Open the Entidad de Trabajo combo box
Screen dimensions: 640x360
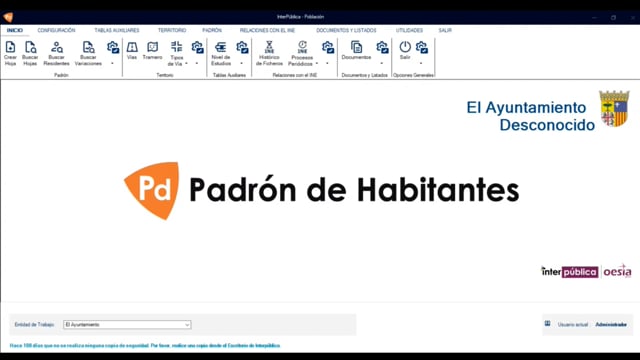click(127, 324)
